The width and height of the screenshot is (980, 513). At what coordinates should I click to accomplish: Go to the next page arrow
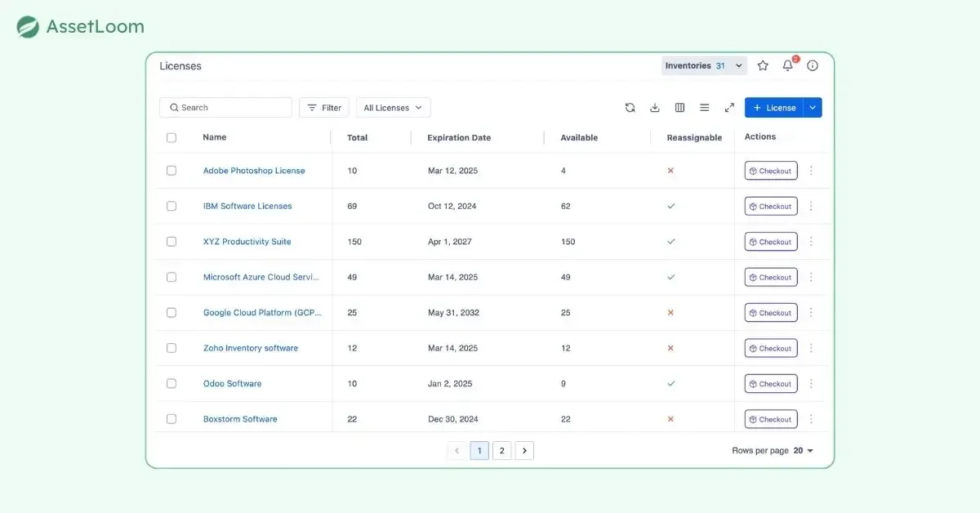[524, 450]
